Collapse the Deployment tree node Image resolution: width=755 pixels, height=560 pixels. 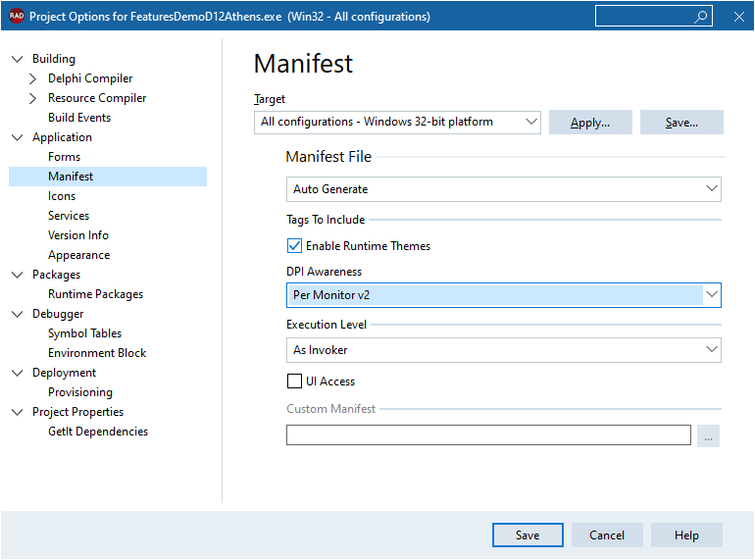pos(18,374)
